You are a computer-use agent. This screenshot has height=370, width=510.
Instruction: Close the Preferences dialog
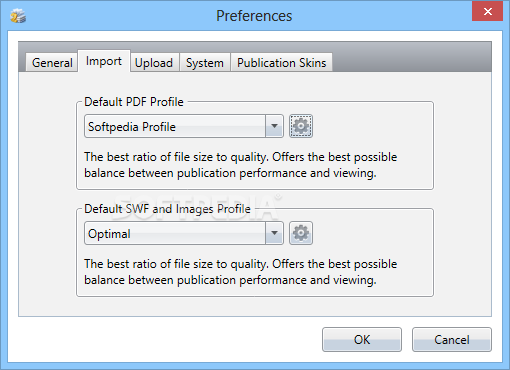[x=487, y=11]
